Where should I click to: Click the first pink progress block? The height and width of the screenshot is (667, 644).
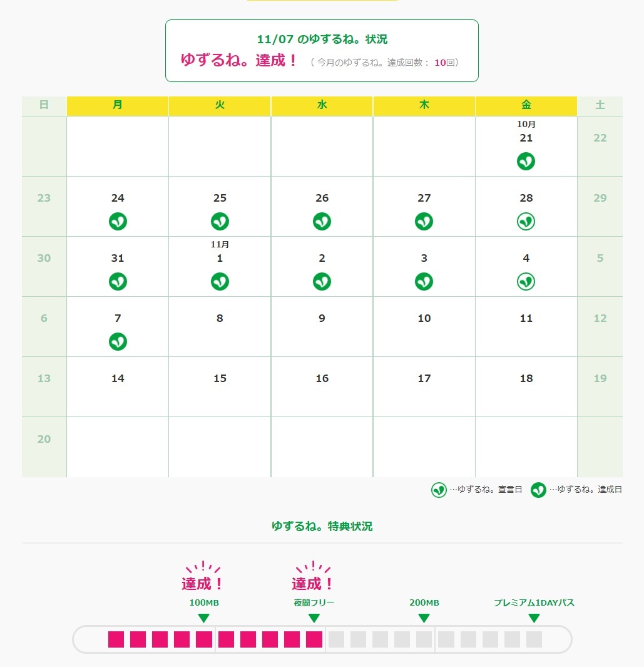point(116,639)
